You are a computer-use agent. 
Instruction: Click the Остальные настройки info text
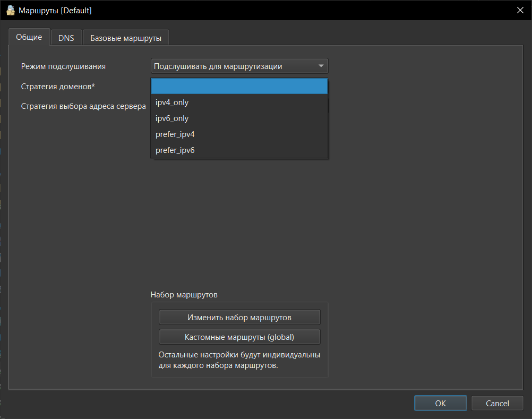tap(239, 360)
